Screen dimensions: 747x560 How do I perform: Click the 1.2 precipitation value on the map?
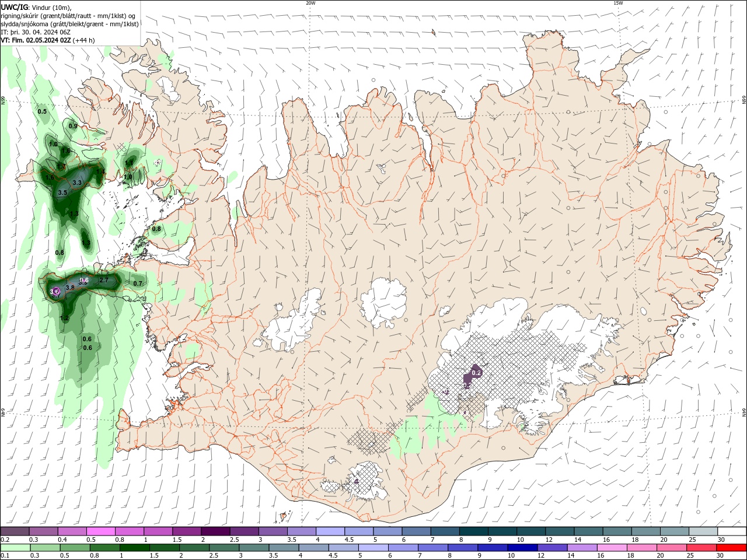click(64, 318)
